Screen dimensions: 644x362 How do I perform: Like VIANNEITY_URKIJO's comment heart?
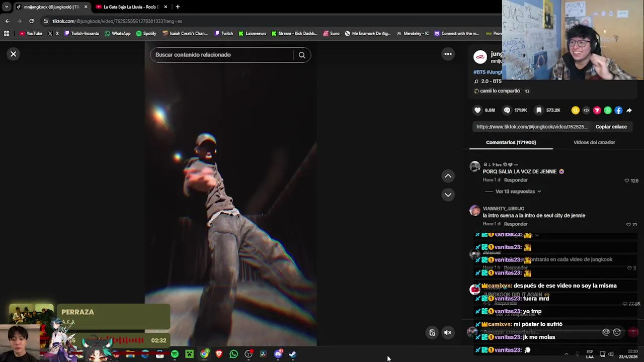[628, 224]
